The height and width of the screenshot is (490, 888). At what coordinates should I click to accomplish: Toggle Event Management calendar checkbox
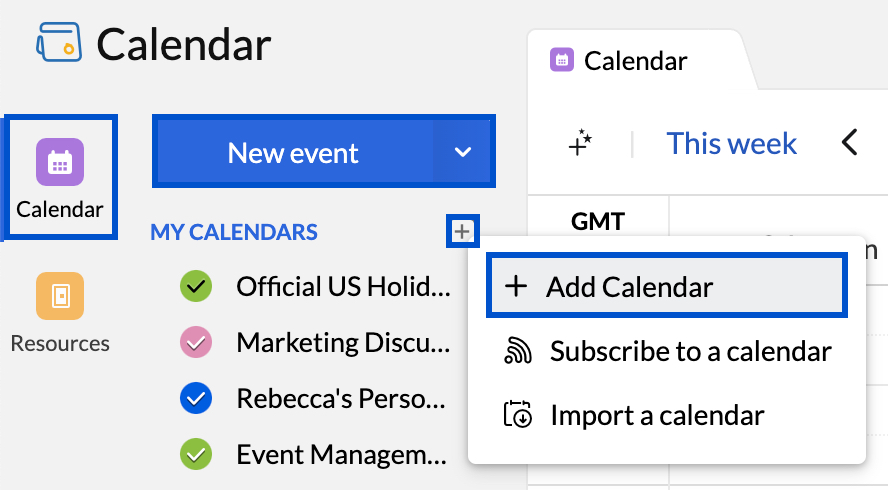coord(195,455)
